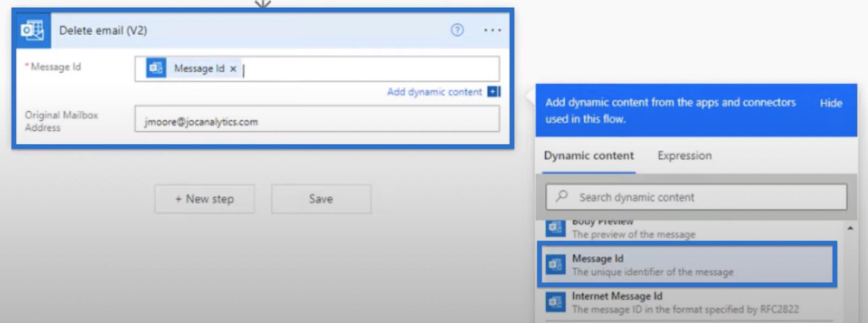This screenshot has width=868, height=323.
Task: Click the plus icon beside Add dynamic content
Action: (493, 92)
